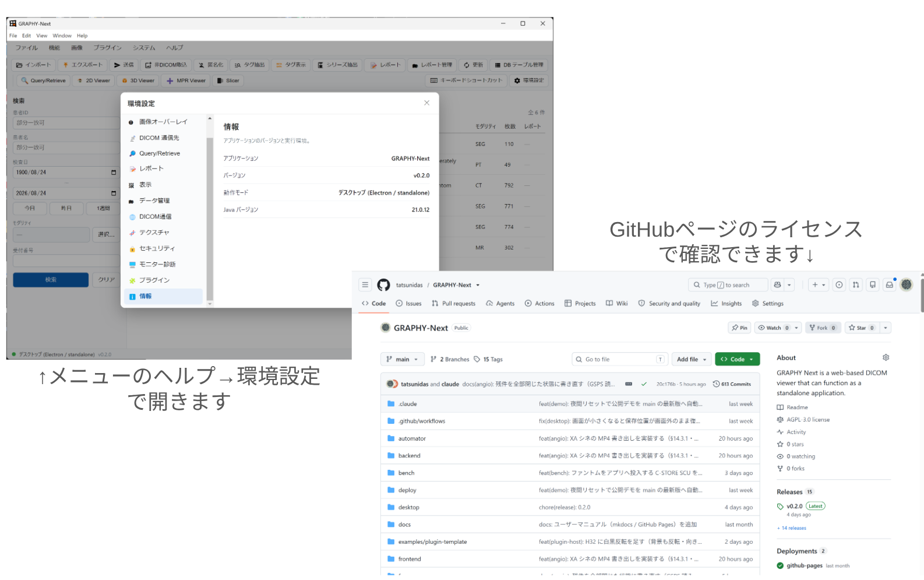The image size is (924, 580).
Task: Focus the 患者ID input field
Action: [66, 123]
